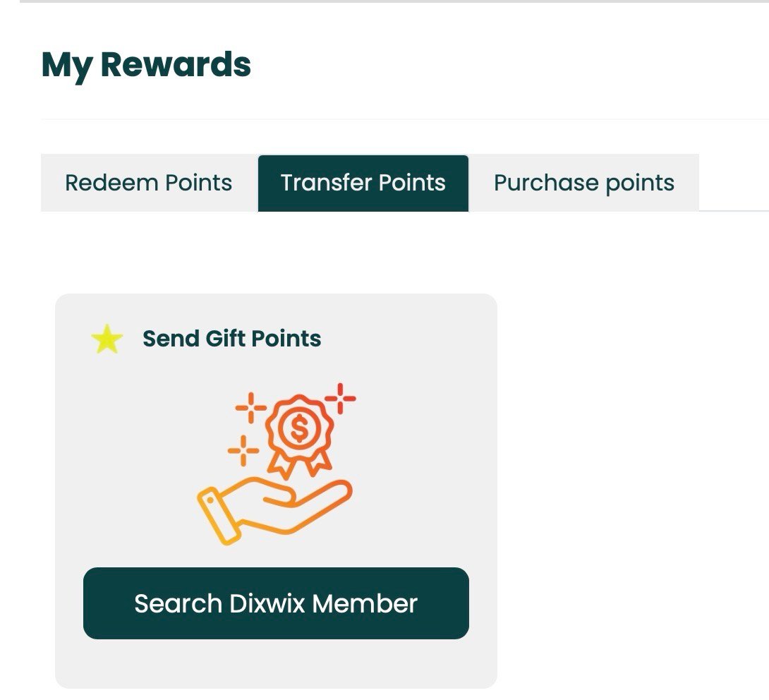Click the tab bar underline after Purchase points
Viewport: 769px width, 700px height.
(734, 210)
